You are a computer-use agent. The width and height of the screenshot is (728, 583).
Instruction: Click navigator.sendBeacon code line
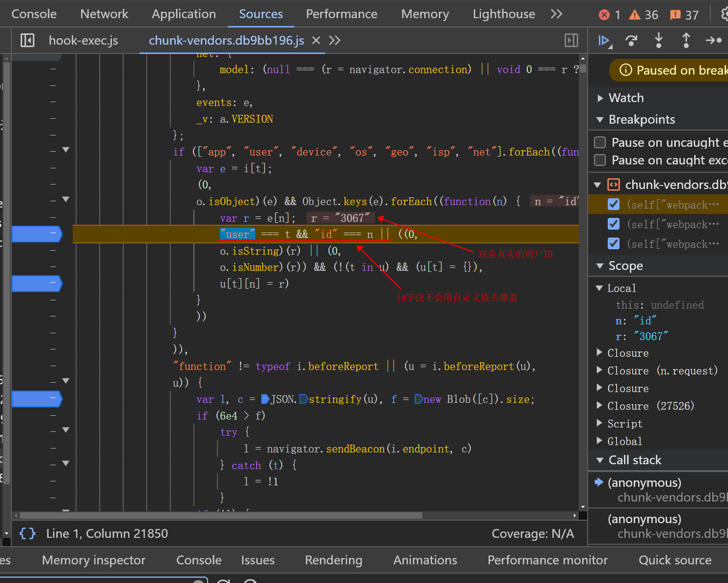point(357,449)
